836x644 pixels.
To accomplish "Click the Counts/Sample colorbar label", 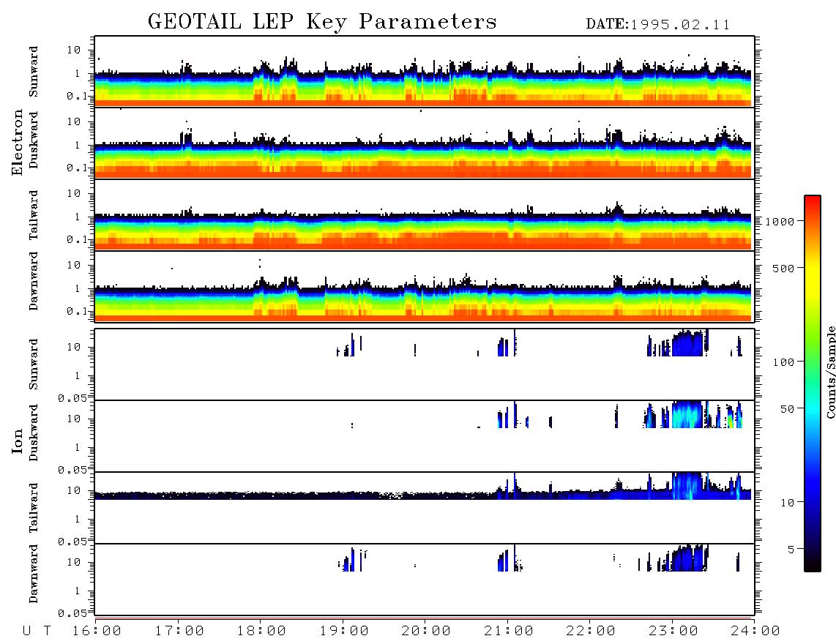I will click(831, 372).
